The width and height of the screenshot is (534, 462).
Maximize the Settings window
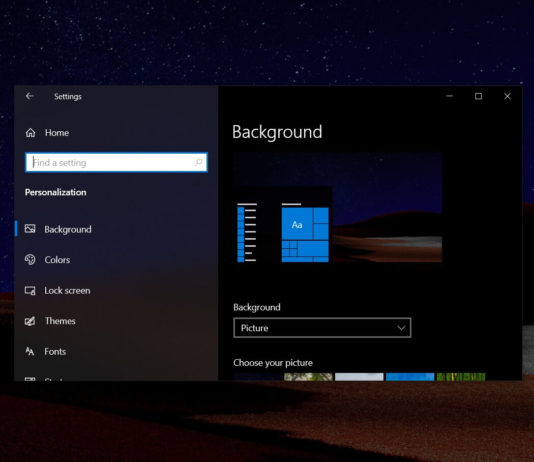coord(478,96)
